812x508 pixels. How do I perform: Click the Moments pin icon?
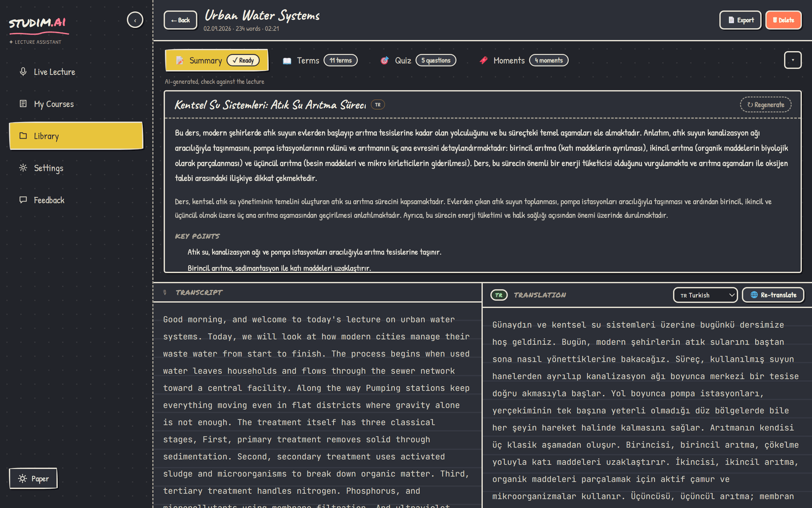click(484, 60)
